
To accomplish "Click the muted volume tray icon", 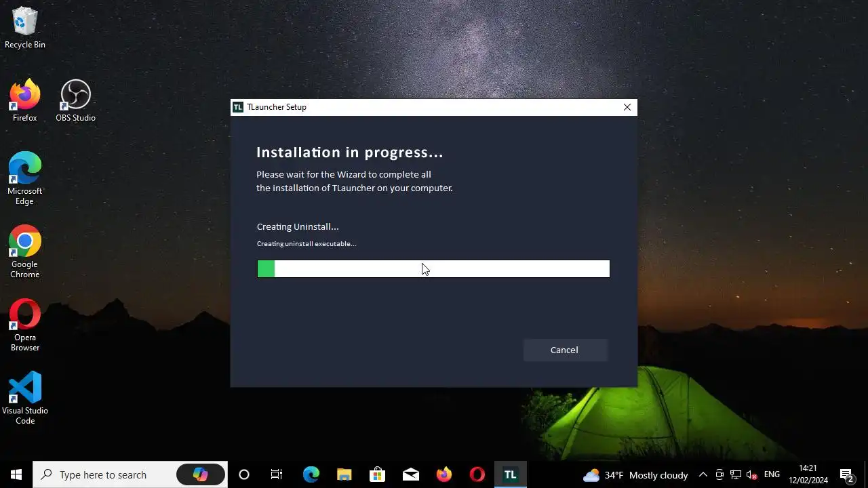I will click(x=751, y=475).
